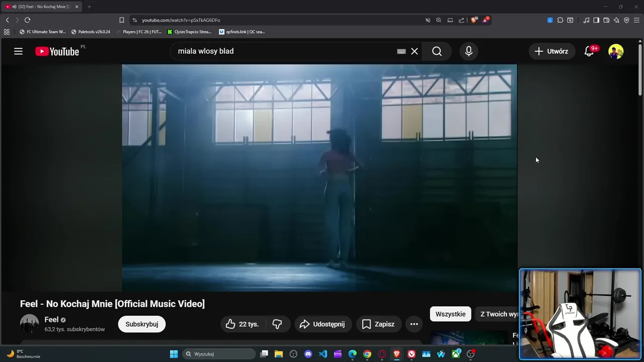Open the Feel channel avatar
The height and width of the screenshot is (362, 644).
(29, 324)
